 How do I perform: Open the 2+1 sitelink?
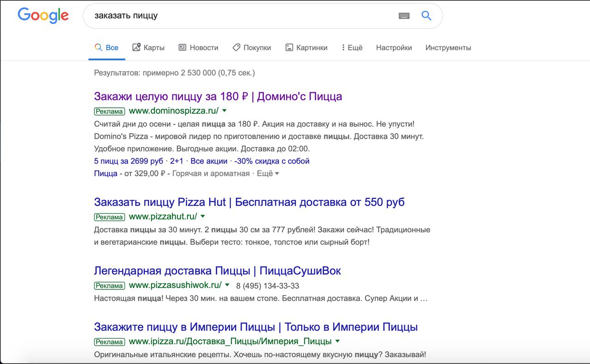[x=177, y=161]
